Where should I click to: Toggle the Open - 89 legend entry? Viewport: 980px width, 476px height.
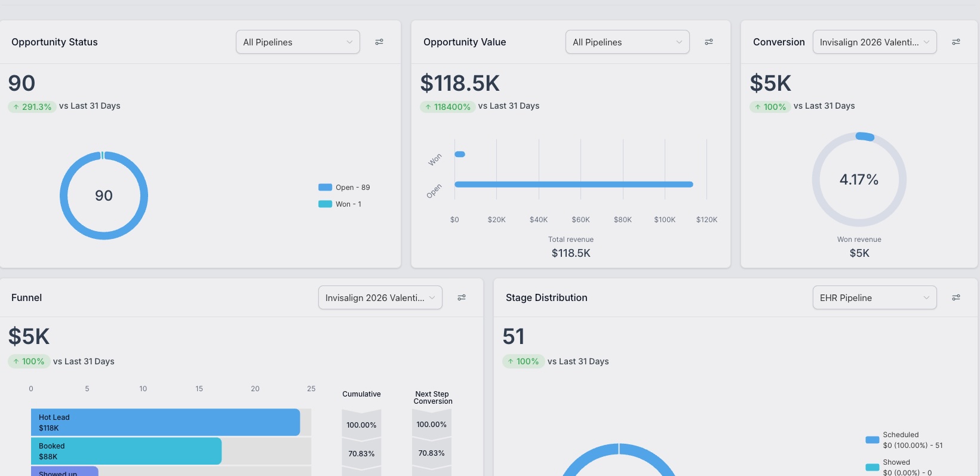point(345,188)
